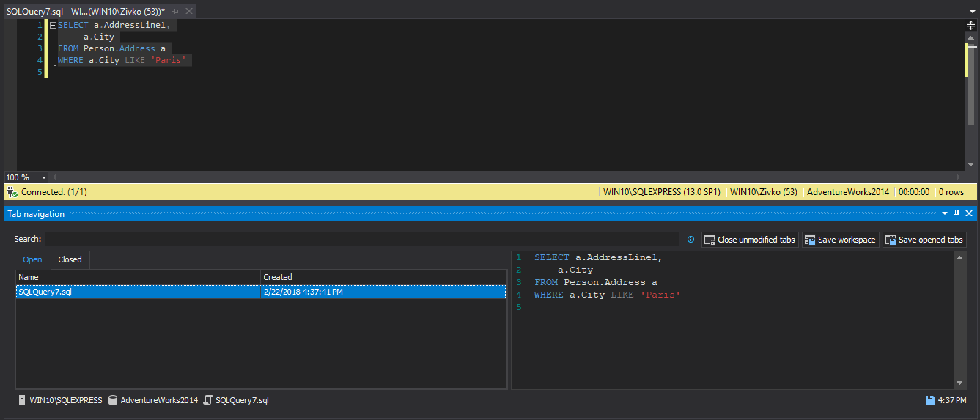Close the SQLQuery7.sql document tab
The height and width of the screenshot is (420, 980).
189,12
